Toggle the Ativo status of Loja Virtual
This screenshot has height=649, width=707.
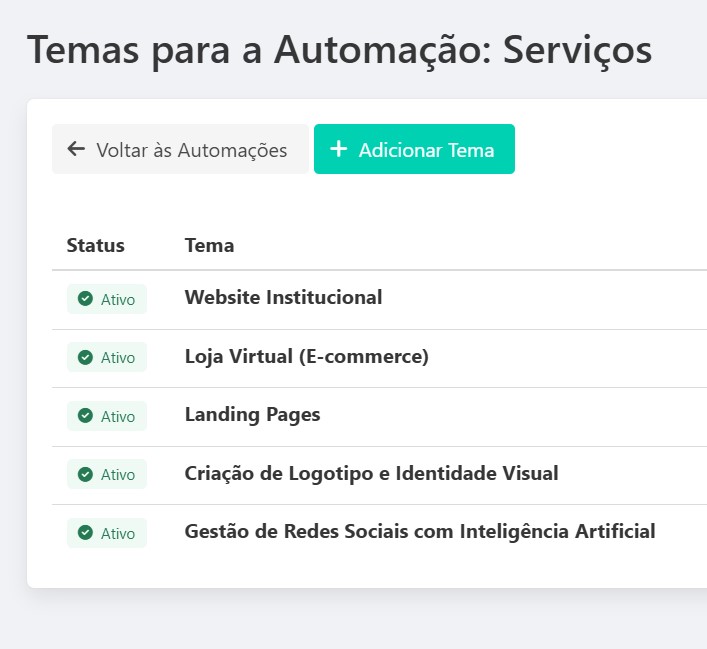107,357
